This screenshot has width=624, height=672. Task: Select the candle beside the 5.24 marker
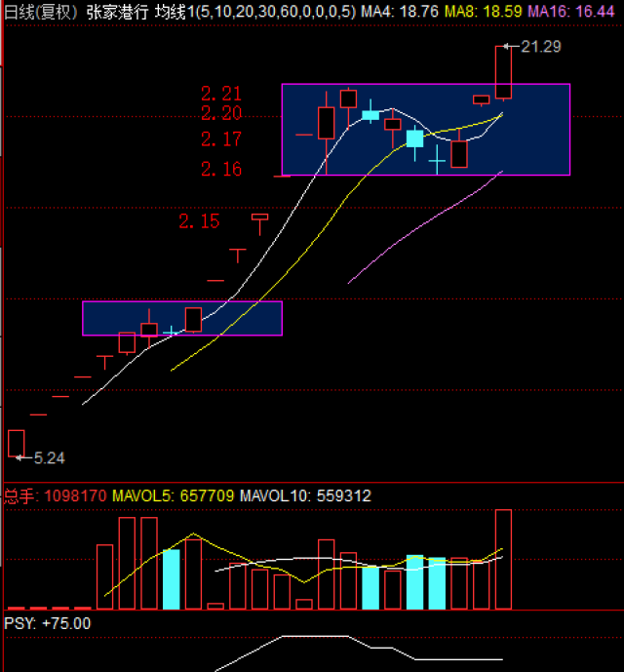pyautogui.click(x=17, y=444)
